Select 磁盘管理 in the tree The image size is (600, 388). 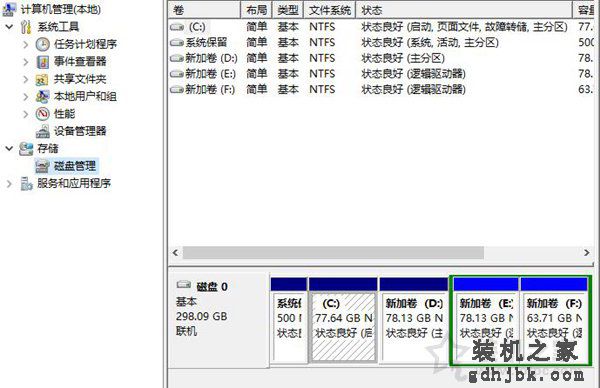click(75, 166)
